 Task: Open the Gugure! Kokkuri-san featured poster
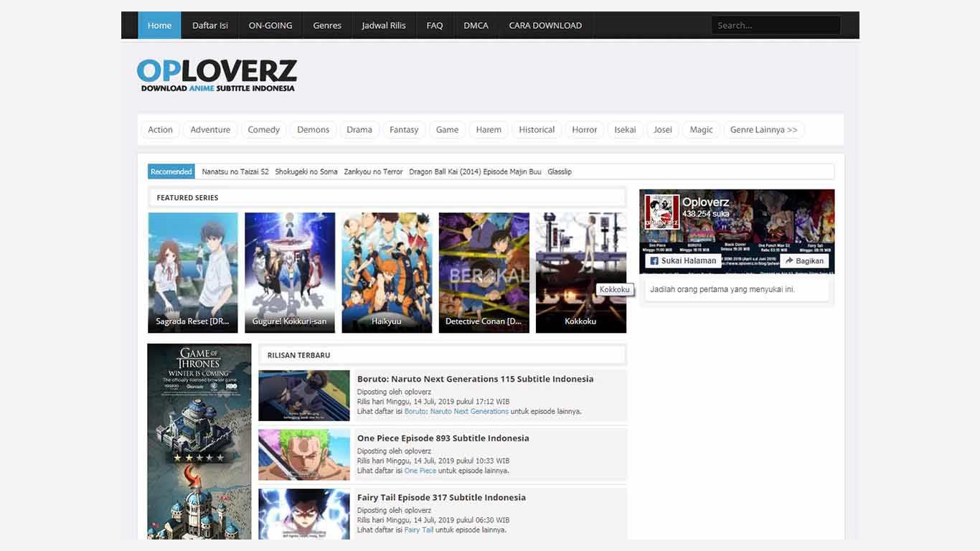[x=290, y=273]
